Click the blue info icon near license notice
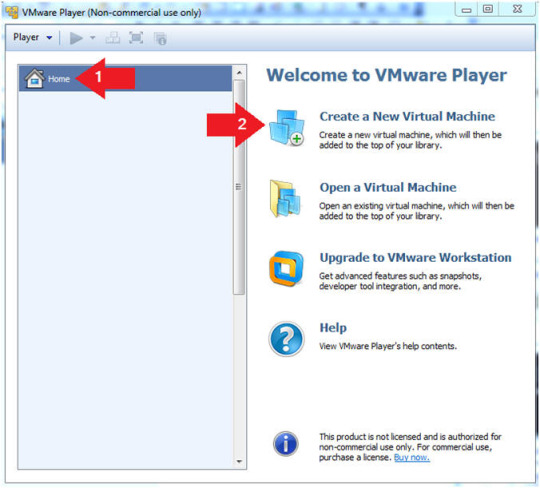The image size is (540, 488). tap(285, 444)
